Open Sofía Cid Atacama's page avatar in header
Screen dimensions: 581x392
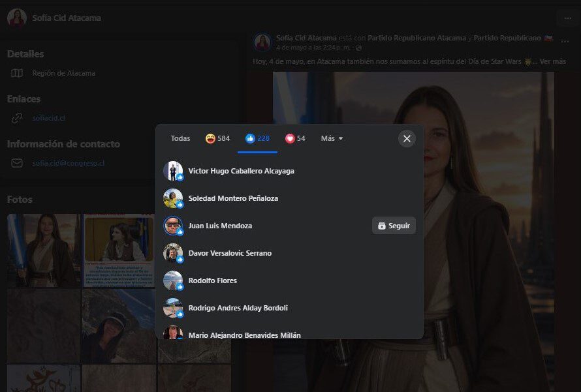point(17,18)
